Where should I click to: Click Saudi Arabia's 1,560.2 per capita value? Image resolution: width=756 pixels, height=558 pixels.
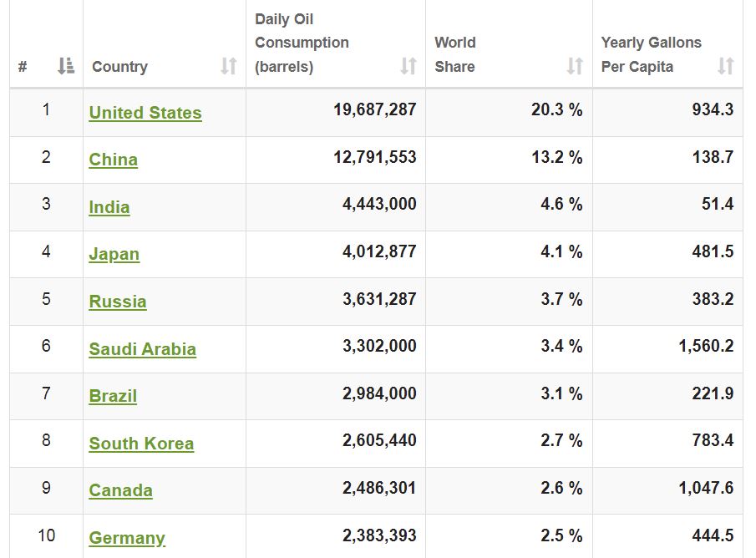[706, 346]
